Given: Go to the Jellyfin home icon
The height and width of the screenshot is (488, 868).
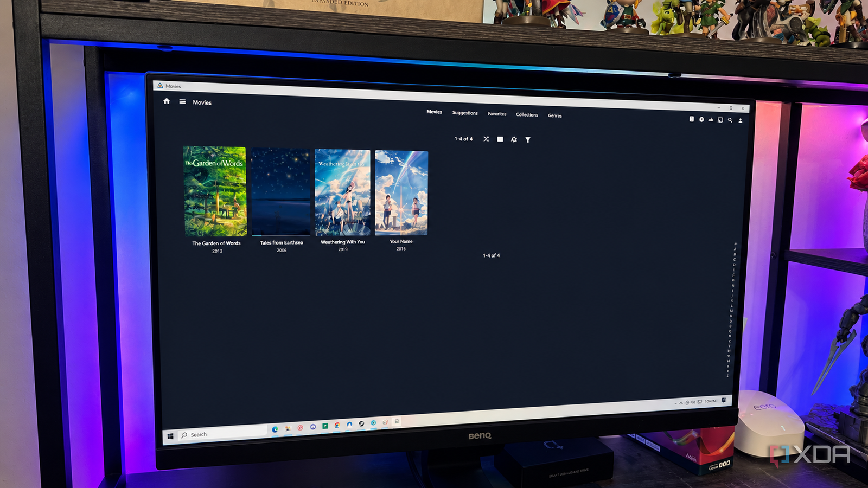Looking at the screenshot, I should [x=167, y=101].
